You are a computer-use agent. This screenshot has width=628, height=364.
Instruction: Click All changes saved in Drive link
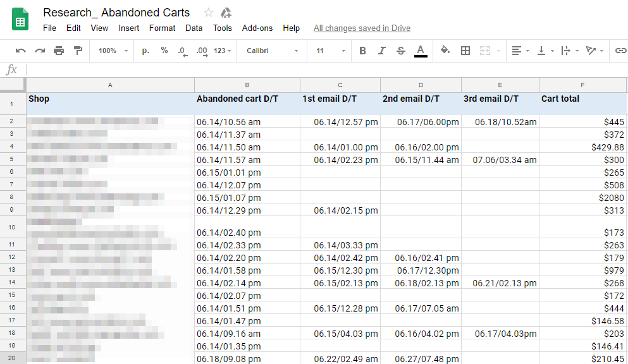point(362,28)
